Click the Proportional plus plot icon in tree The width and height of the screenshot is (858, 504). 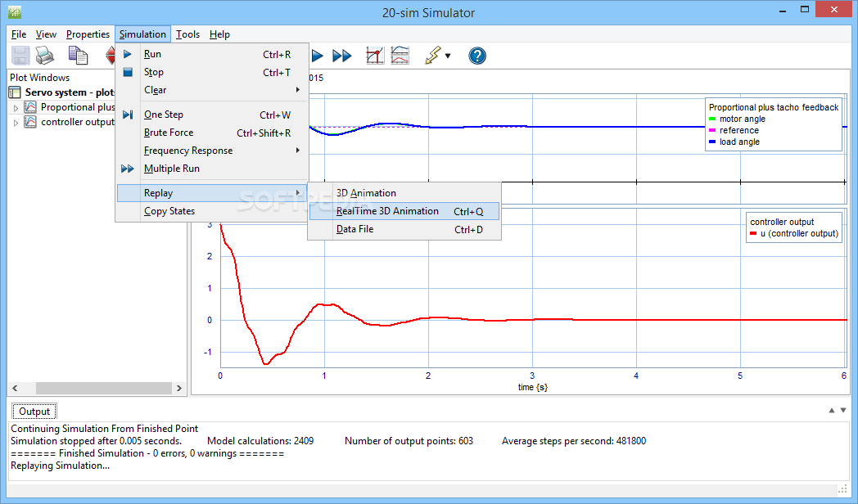pyautogui.click(x=30, y=107)
